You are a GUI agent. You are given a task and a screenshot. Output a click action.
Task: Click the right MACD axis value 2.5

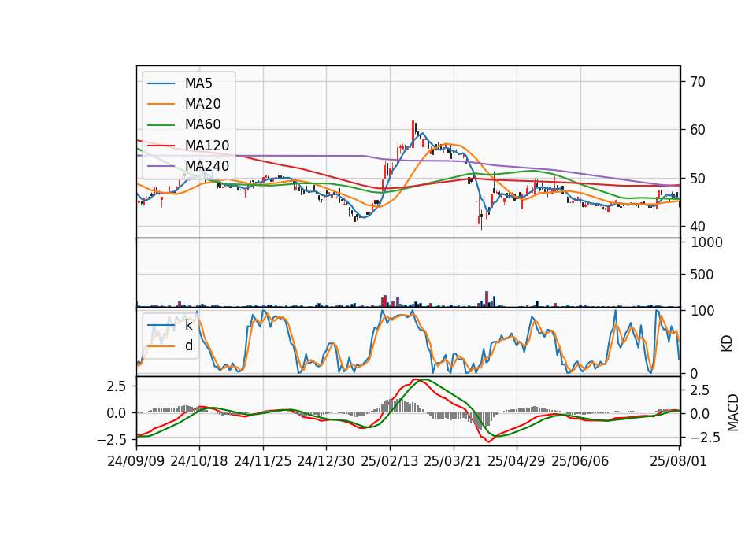[700, 390]
